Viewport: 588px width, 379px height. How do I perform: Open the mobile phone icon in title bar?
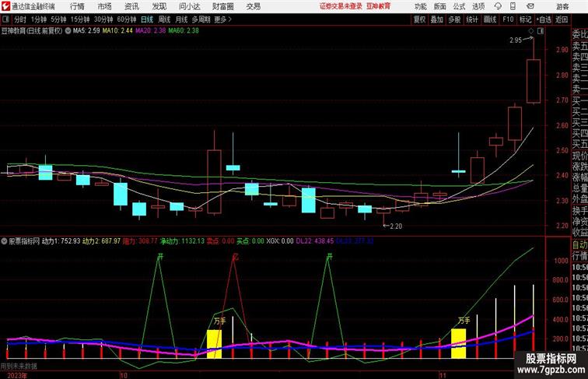coord(513,6)
